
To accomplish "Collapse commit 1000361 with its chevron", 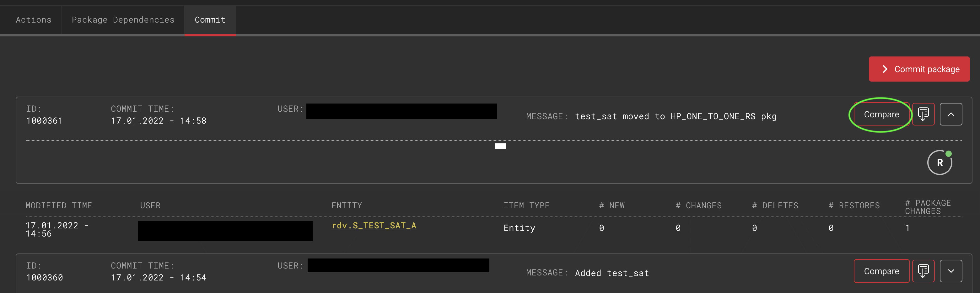I will 951,114.
